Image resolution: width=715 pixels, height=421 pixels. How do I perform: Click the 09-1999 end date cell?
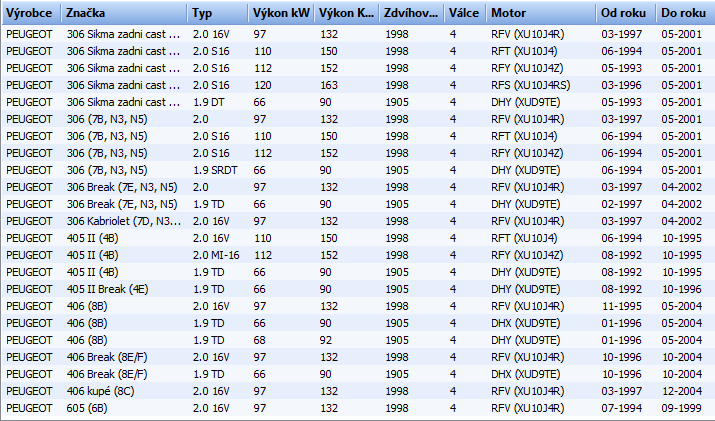pos(682,408)
